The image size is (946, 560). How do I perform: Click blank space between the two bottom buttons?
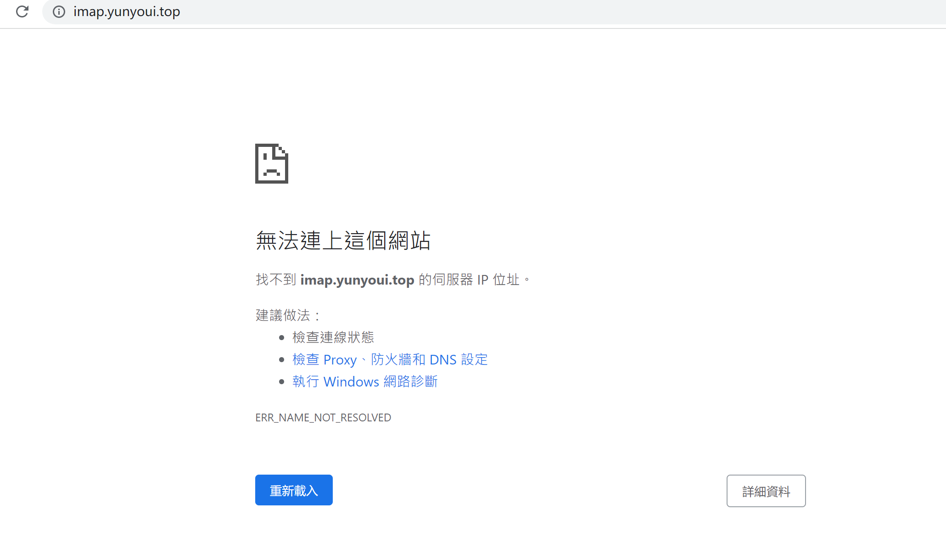coord(528,491)
